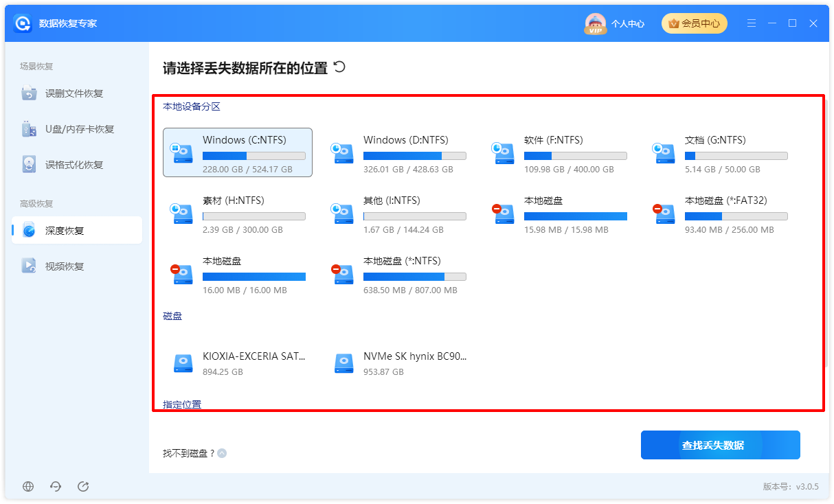This screenshot has width=834, height=504.
Task: Switch to 深度恢复 mode
Action: (x=77, y=231)
